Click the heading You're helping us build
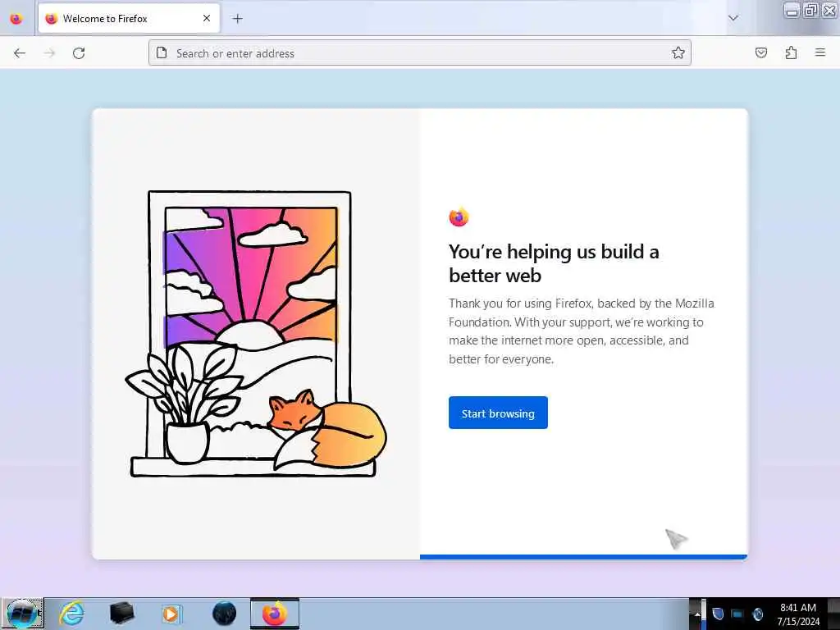840x630 pixels. 554,263
